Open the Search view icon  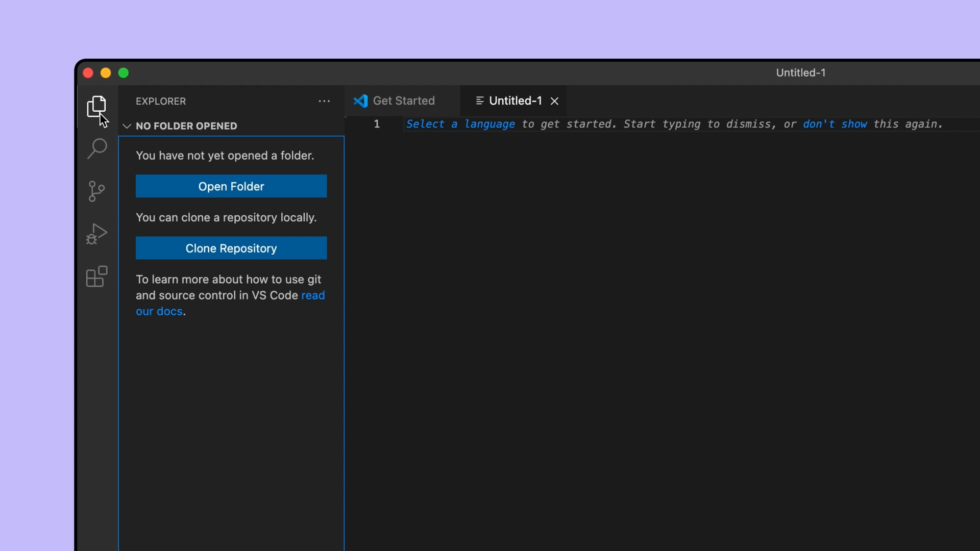[x=96, y=149]
